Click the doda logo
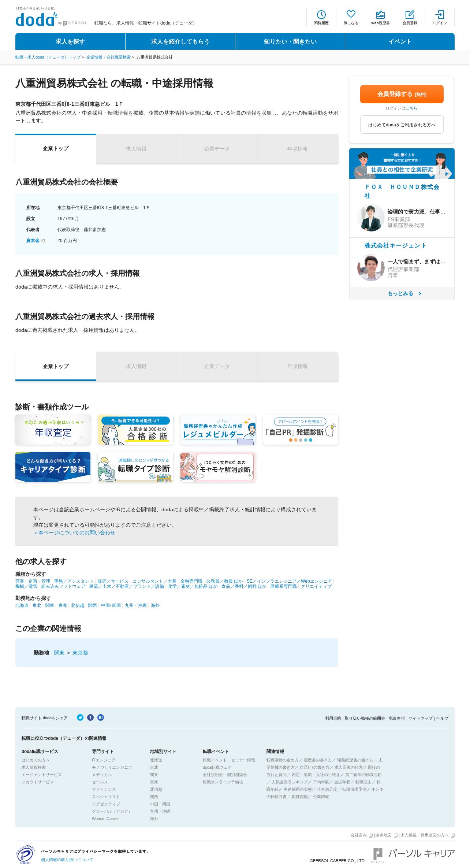Screen dimensions: 470x868 tap(36, 19)
